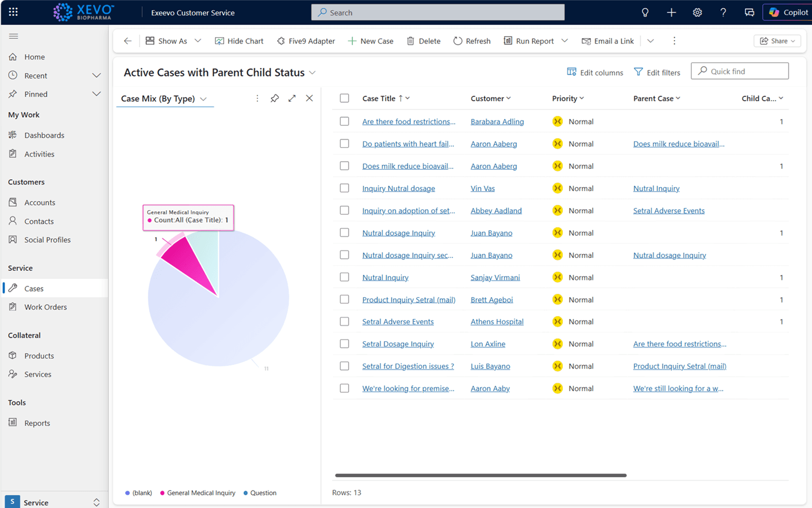Switch area using the Service selector at the bottom

pyautogui.click(x=54, y=502)
